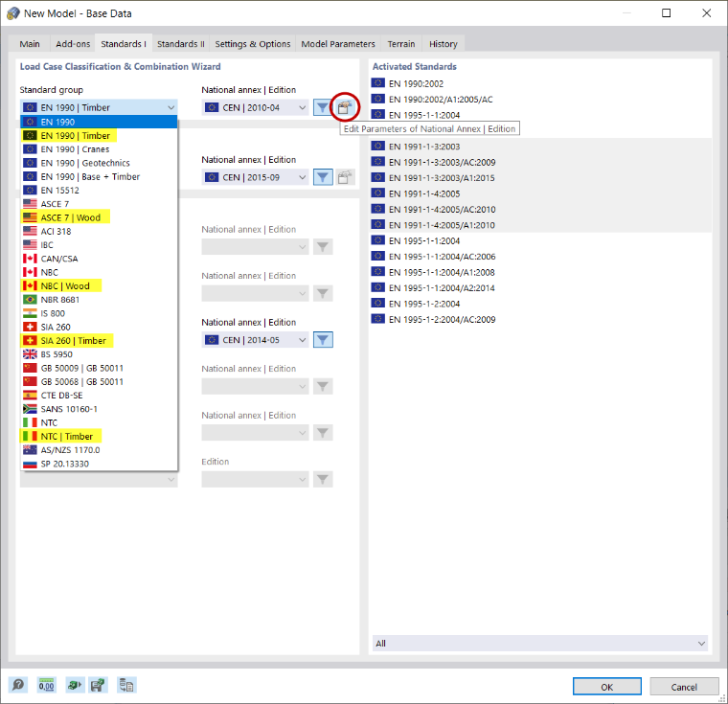Choose NBC from the list
728x704 pixels.
point(99,272)
